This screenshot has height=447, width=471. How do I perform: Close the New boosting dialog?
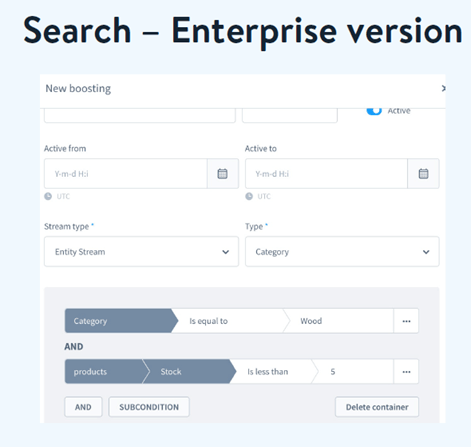pyautogui.click(x=443, y=88)
